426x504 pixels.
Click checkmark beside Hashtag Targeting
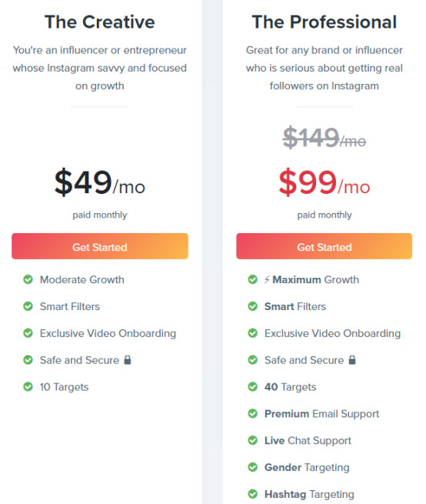[x=252, y=494]
